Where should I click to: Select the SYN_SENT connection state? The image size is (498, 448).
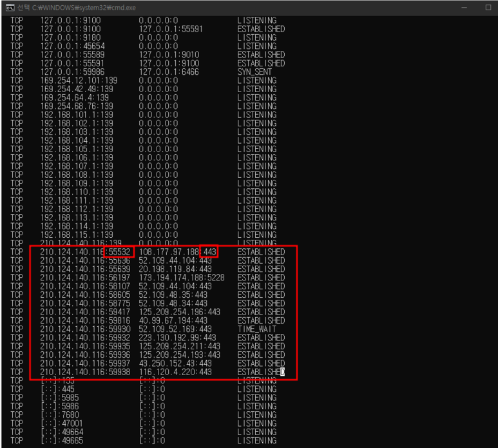254,72
